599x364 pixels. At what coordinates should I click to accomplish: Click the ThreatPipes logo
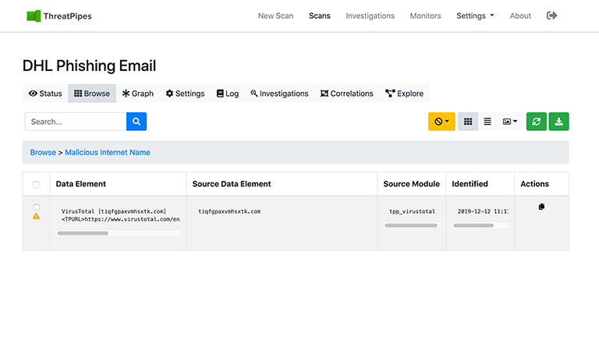point(59,16)
